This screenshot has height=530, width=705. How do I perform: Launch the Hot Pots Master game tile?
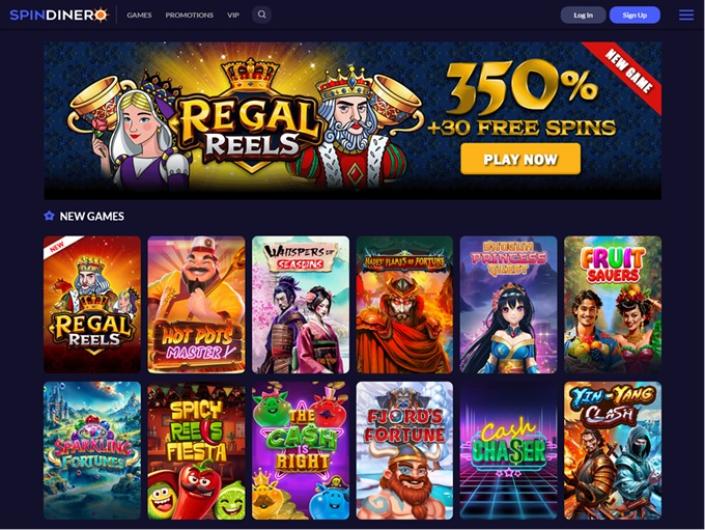click(x=196, y=305)
